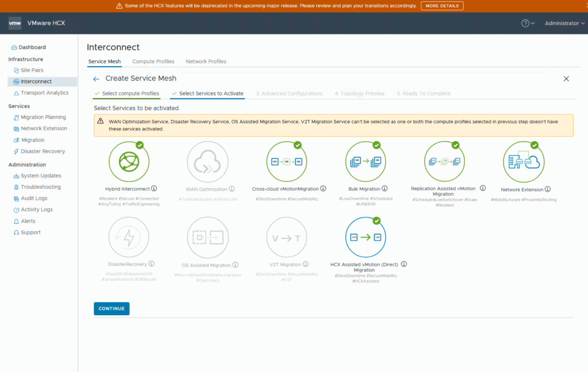588x372 pixels.
Task: Expand the Administrator user menu
Action: (564, 24)
